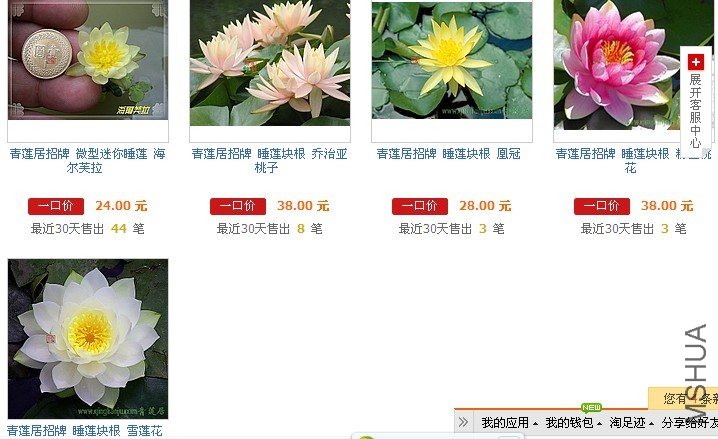
Task: Open the yellow 凰冠 water lily image
Action: coord(452,60)
